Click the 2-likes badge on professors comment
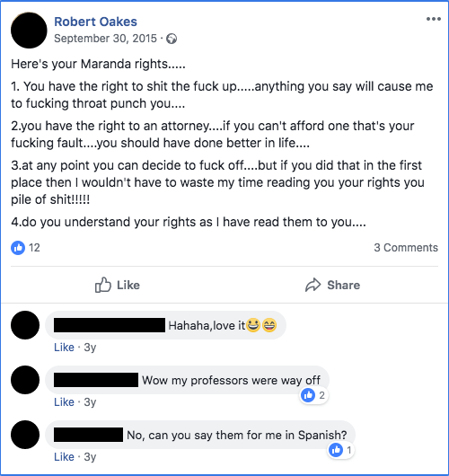 point(313,395)
